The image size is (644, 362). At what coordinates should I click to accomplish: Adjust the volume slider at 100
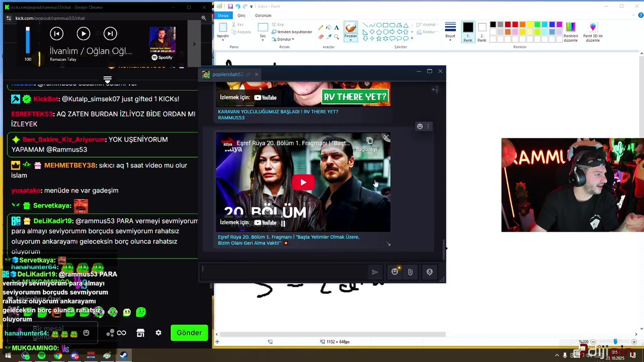point(28,40)
